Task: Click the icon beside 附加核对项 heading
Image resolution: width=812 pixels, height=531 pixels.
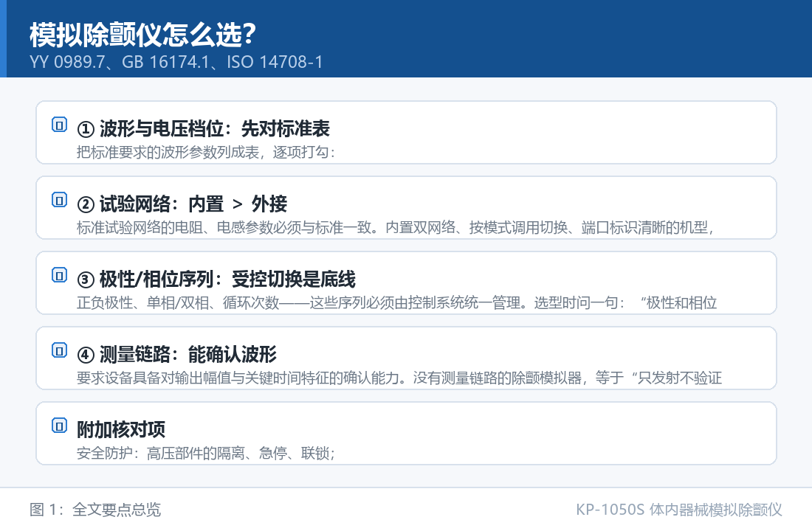Action: 60,426
